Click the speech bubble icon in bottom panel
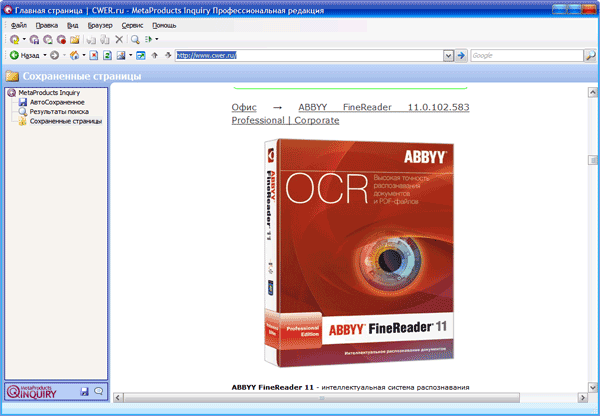 tap(98, 391)
